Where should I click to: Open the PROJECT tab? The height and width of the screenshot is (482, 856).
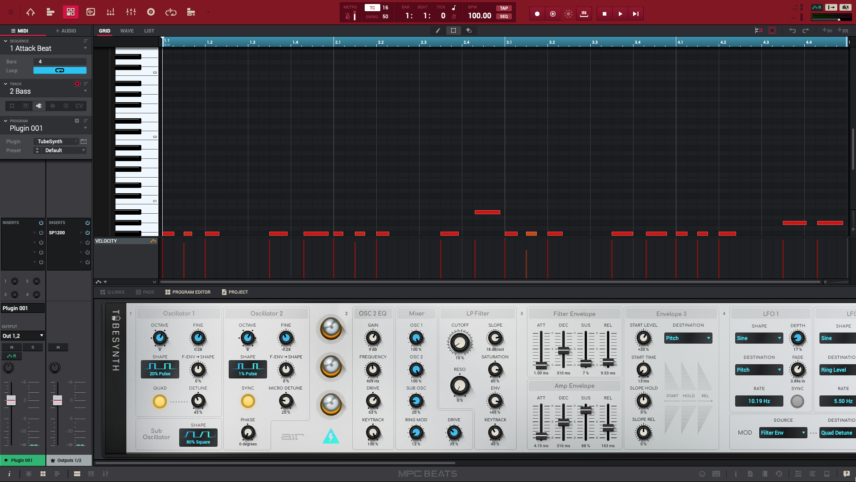click(235, 292)
